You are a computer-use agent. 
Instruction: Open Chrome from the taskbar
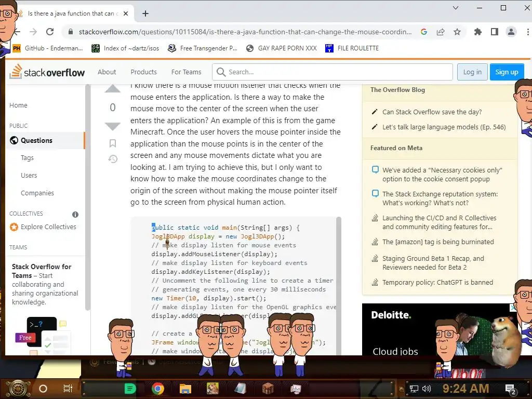coord(158,389)
